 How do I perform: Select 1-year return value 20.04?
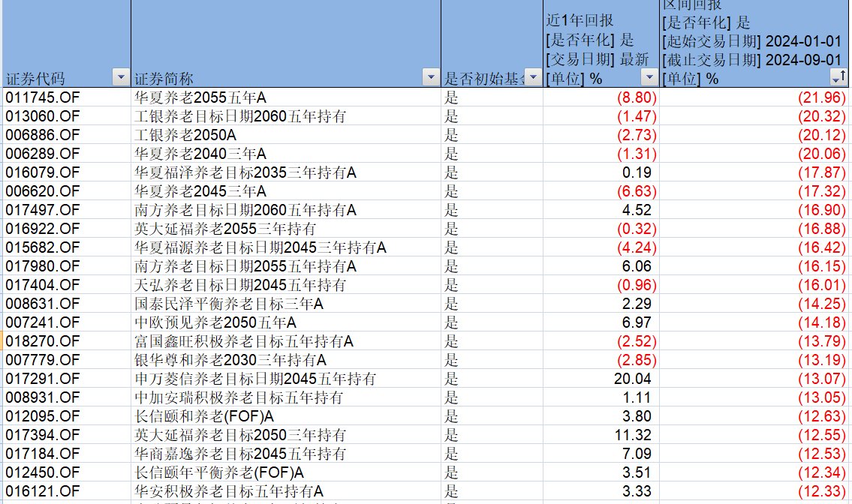click(633, 379)
